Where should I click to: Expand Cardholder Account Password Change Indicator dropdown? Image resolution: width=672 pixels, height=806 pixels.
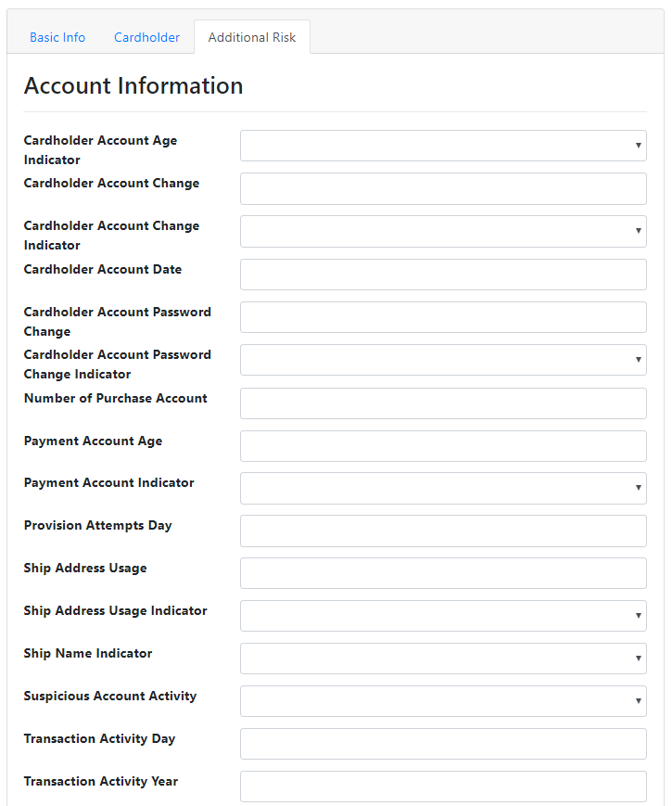tap(443, 360)
